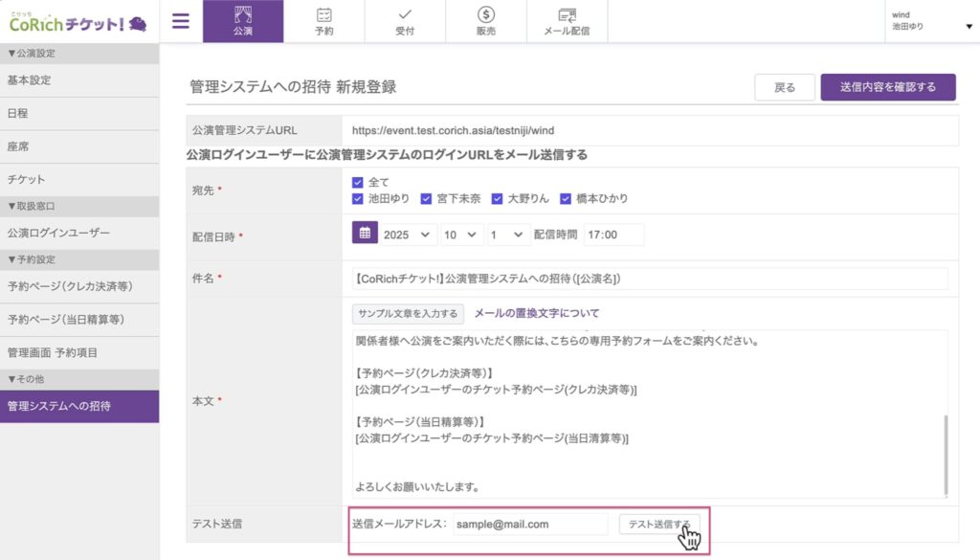Viewport: 980px width, 560px height.
Task: Open the メール配信 icon tab
Action: click(567, 21)
